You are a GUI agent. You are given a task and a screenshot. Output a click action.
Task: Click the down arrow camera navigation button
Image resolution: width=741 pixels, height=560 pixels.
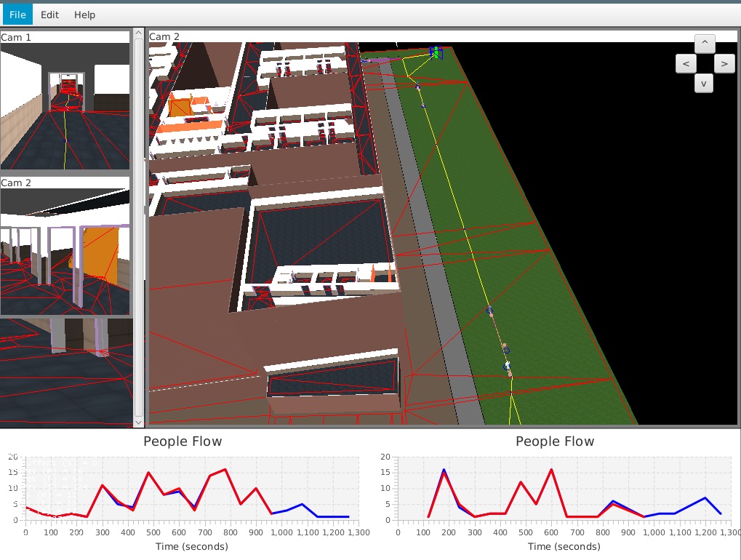[704, 83]
